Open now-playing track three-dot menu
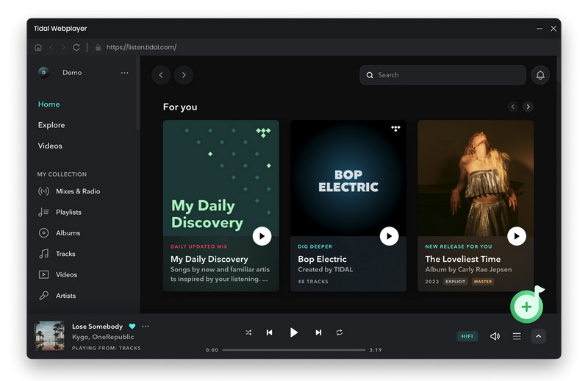This screenshot has height=381, width=588. pos(146,326)
